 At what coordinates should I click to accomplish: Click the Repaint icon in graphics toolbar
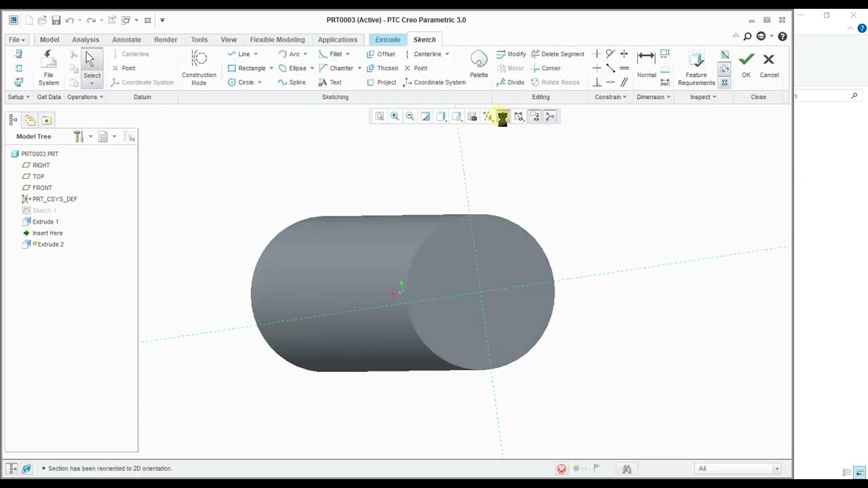(x=425, y=117)
